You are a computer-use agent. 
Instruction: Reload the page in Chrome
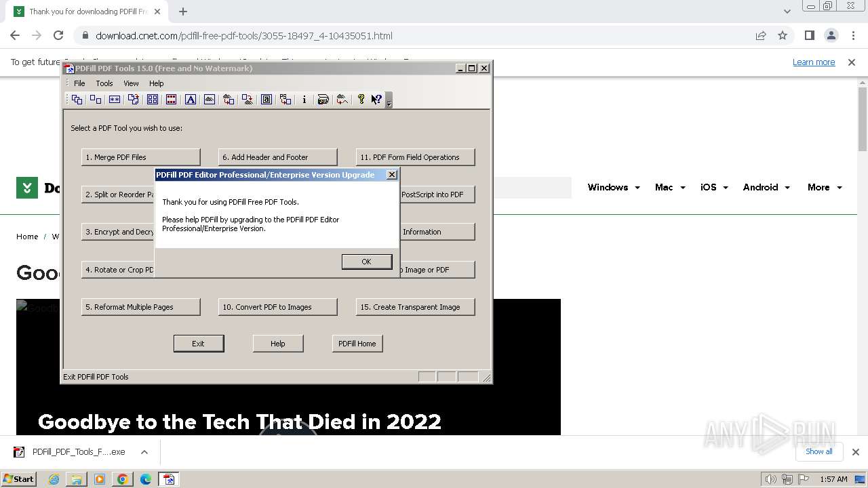(x=58, y=35)
